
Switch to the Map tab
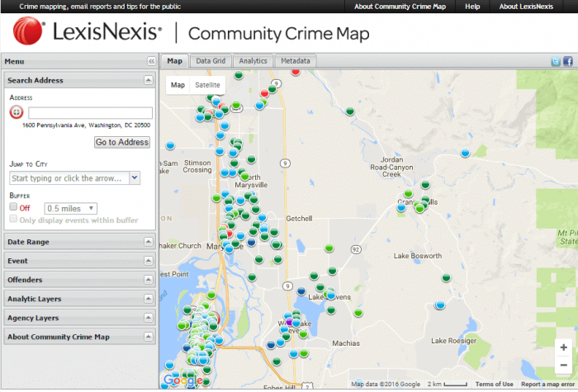click(175, 61)
